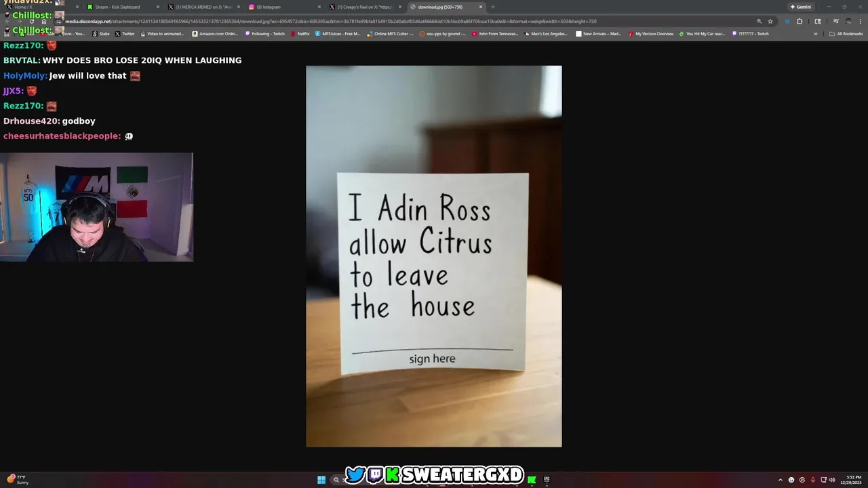Open the Twitter bookmark
The width and height of the screenshot is (868, 488).
tap(125, 34)
